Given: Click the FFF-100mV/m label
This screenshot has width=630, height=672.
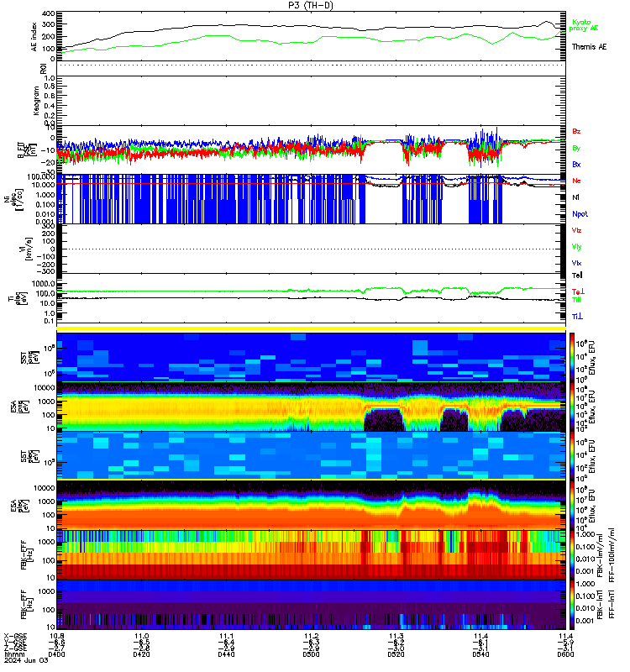Looking at the screenshot, I should click(x=612, y=555).
